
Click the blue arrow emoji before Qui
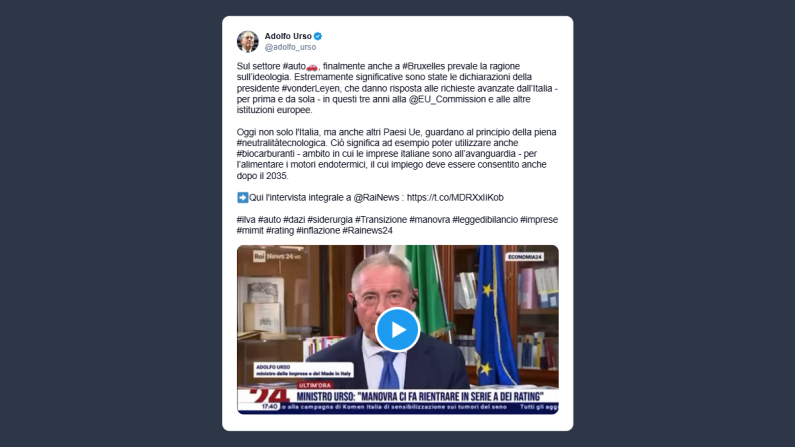coord(242,198)
